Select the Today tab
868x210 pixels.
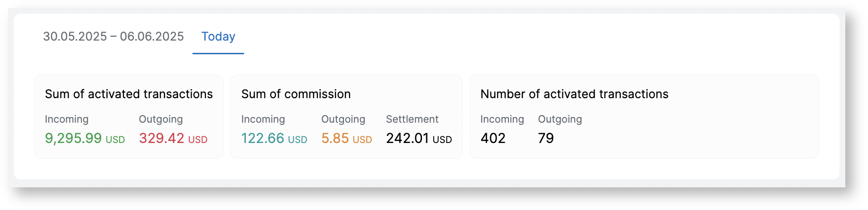(x=218, y=37)
